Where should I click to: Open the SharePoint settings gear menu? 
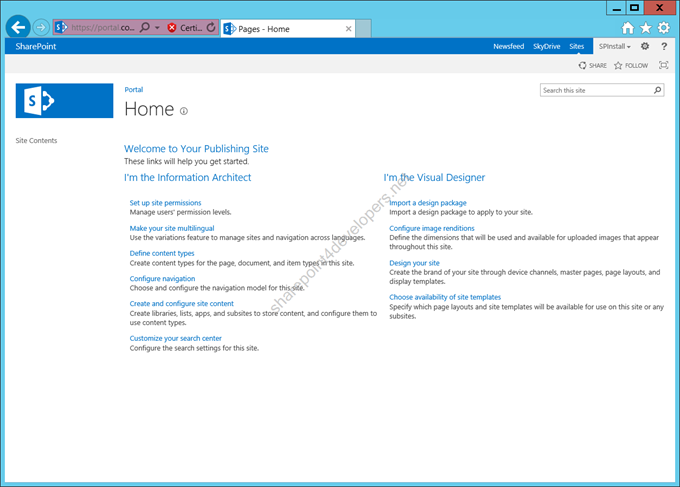pyautogui.click(x=645, y=46)
